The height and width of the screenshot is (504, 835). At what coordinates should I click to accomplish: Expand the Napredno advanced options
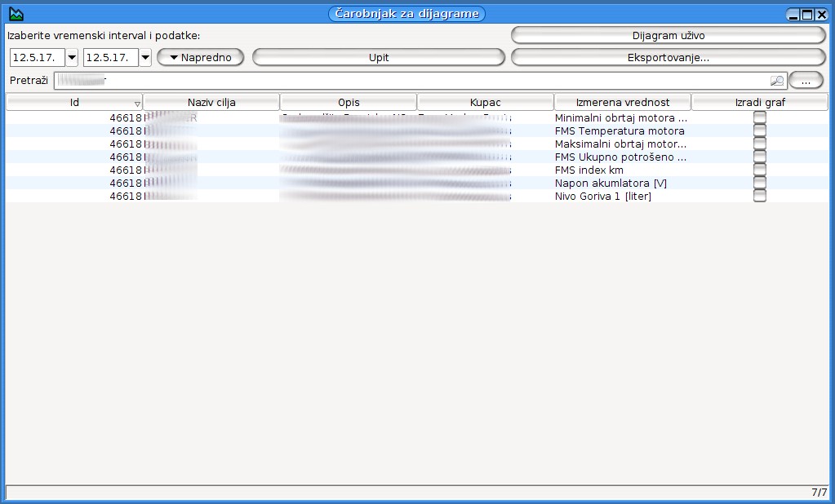[200, 57]
